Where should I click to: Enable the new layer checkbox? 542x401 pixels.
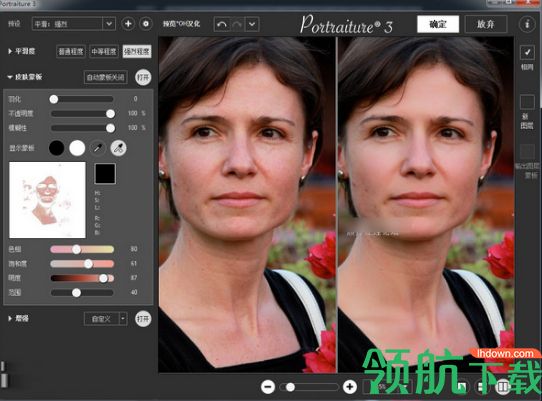click(527, 102)
